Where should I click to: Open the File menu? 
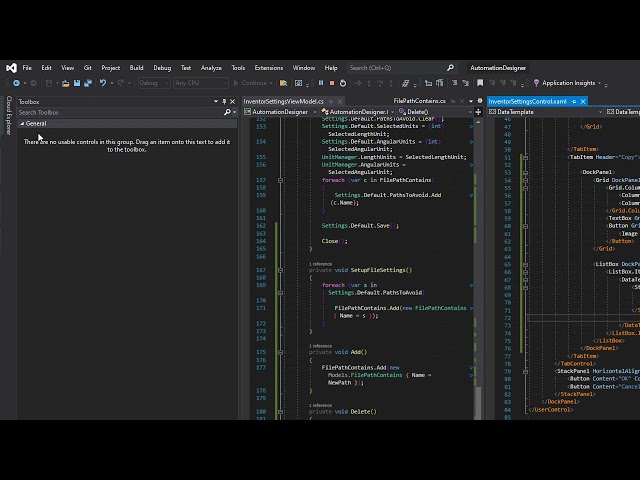(x=27, y=68)
